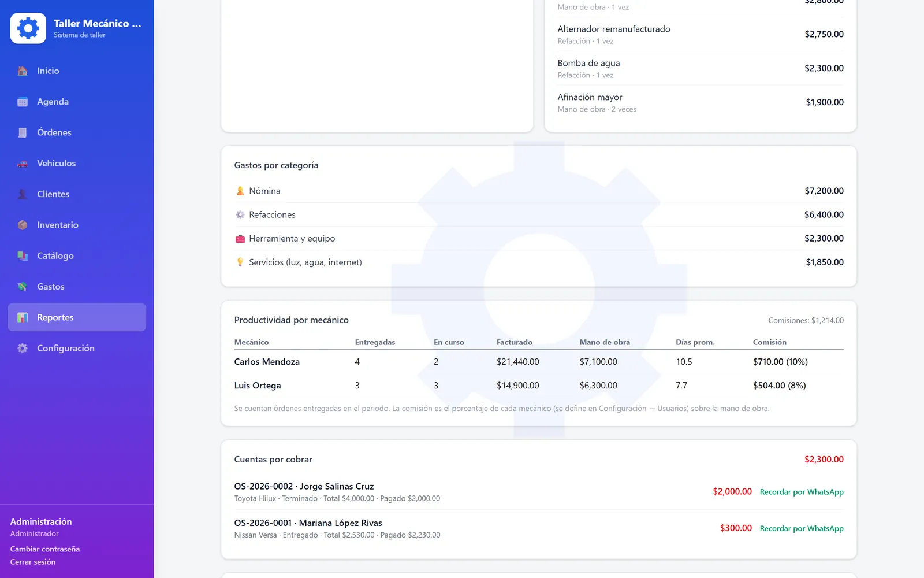
Task: Click the Refacciones gear icon
Action: pyautogui.click(x=240, y=214)
